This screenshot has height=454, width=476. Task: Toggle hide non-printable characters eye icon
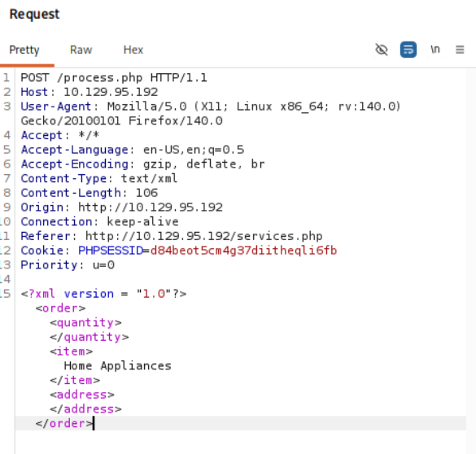coord(382,50)
